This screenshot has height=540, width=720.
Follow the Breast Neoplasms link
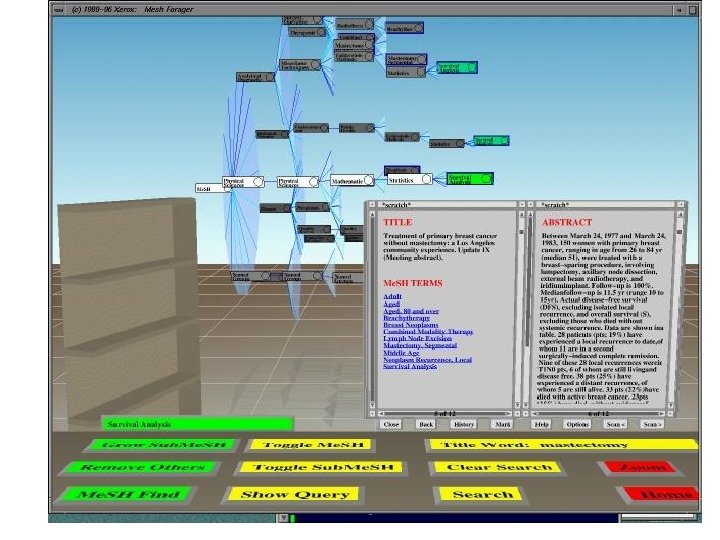[x=411, y=325]
